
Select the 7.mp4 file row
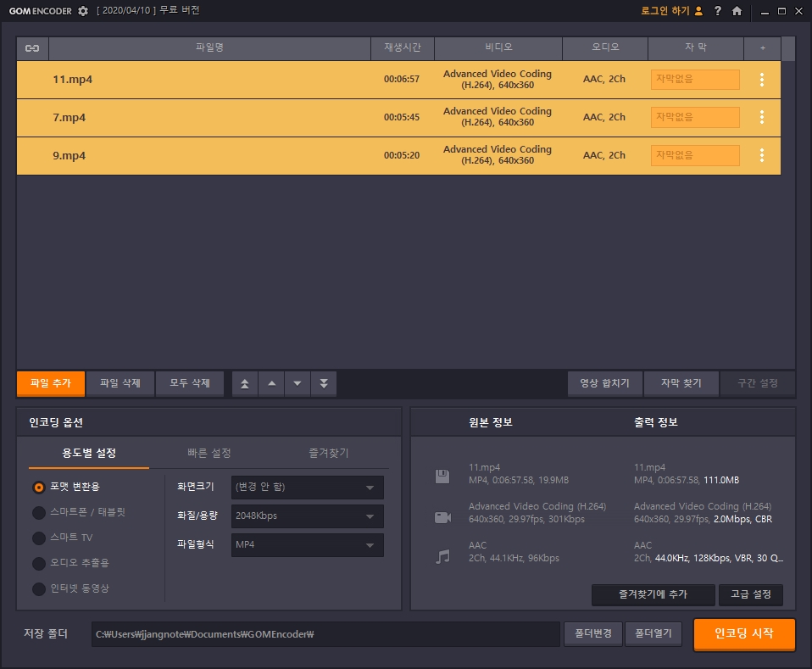[398, 117]
